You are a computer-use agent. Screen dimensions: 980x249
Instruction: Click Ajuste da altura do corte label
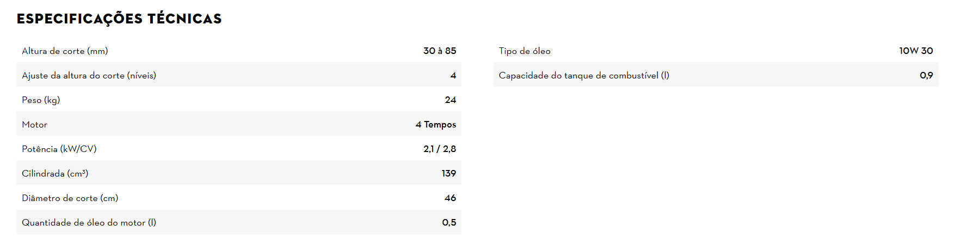tap(89, 75)
